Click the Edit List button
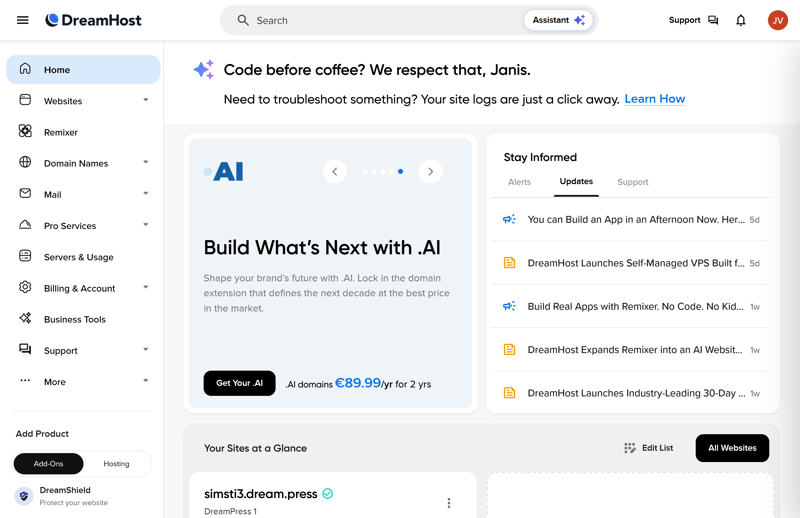 (x=648, y=448)
